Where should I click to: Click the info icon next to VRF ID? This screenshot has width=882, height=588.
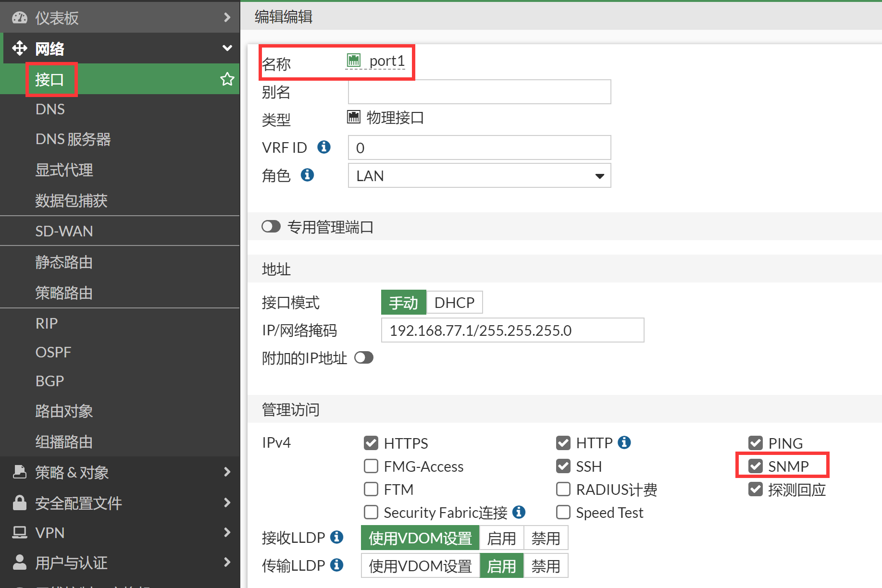tap(324, 147)
